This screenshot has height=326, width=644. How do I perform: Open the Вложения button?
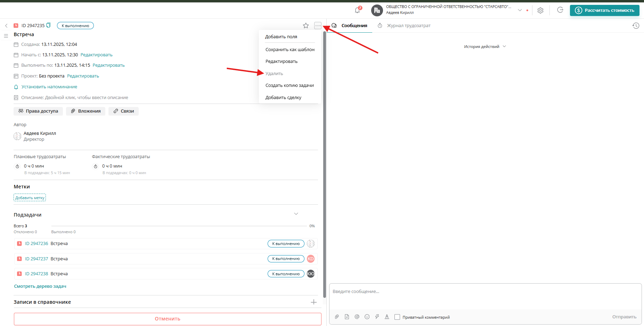pyautogui.click(x=86, y=111)
